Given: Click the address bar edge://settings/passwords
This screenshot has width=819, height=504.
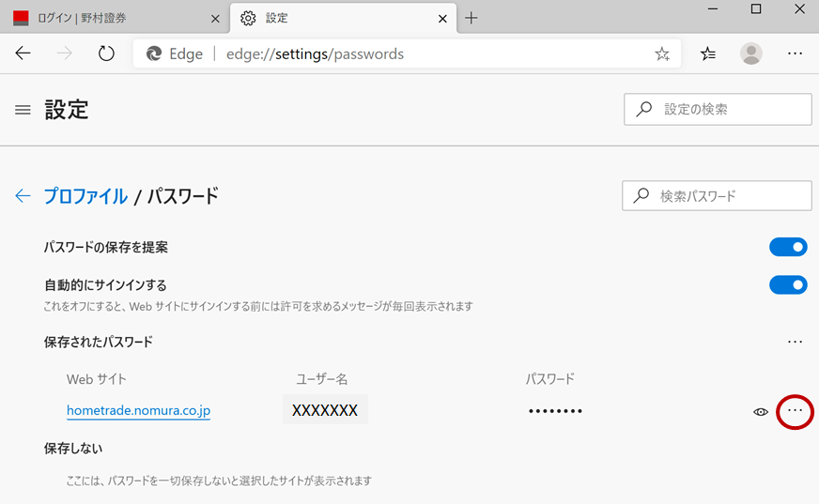Looking at the screenshot, I should tap(407, 53).
